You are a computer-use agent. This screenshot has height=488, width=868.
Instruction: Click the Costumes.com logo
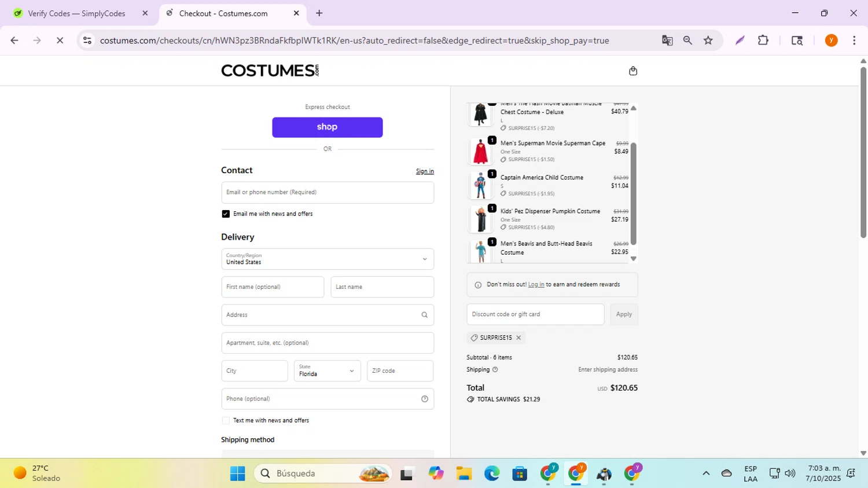coord(270,71)
